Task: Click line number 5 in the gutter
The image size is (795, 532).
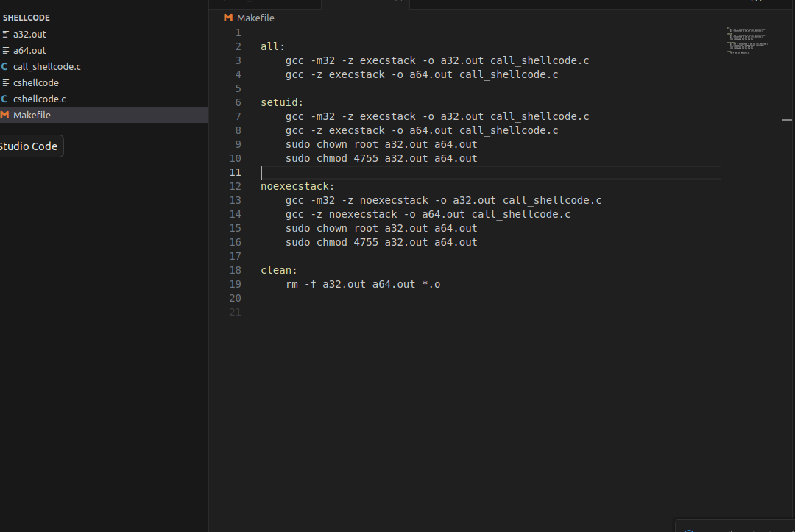Action: pyautogui.click(x=239, y=88)
